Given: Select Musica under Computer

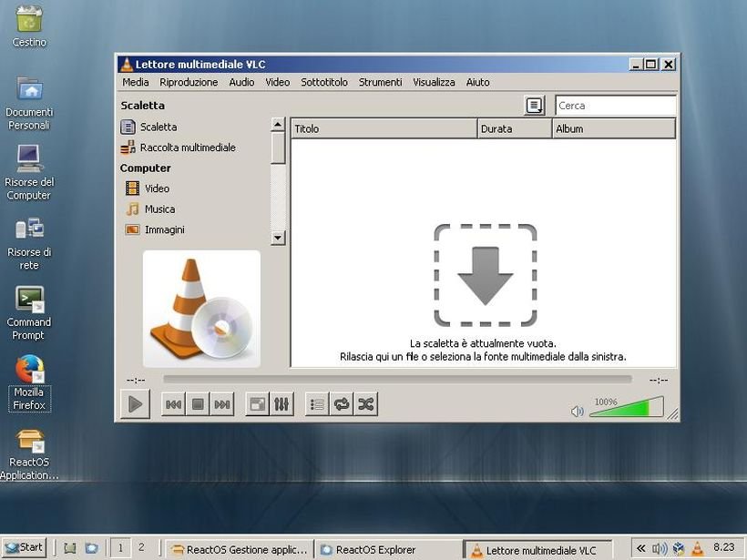Looking at the screenshot, I should click(159, 209).
